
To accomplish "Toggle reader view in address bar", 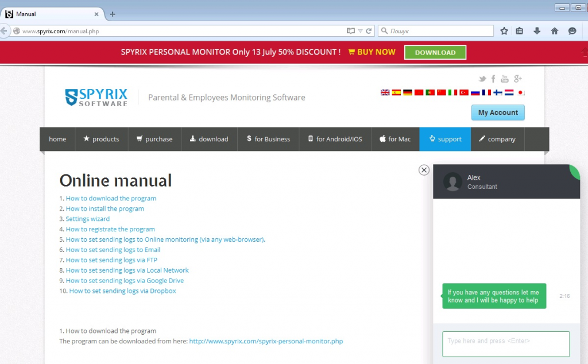I will click(351, 31).
